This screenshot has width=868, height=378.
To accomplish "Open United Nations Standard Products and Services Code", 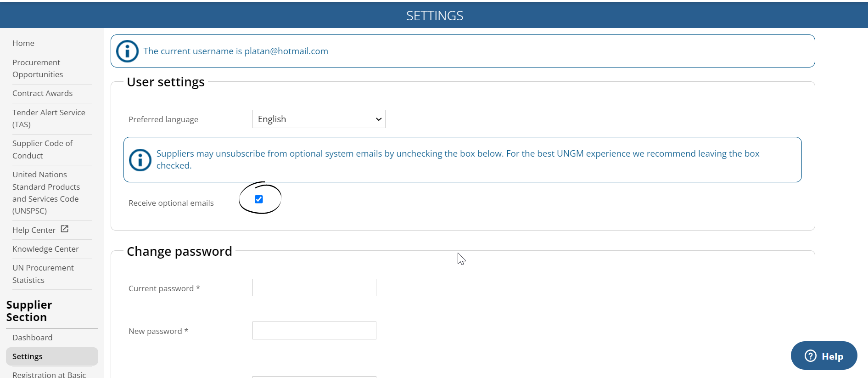I will (x=46, y=192).
